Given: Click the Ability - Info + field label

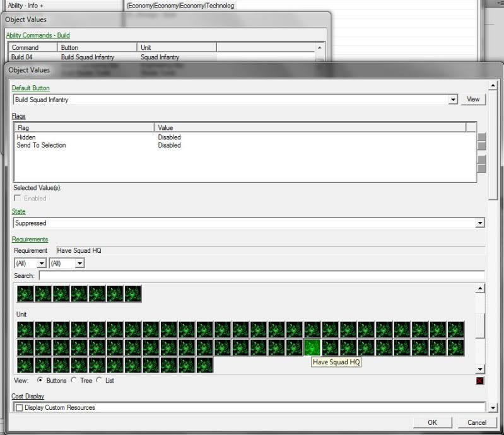Looking at the screenshot, I should pyautogui.click(x=25, y=6).
